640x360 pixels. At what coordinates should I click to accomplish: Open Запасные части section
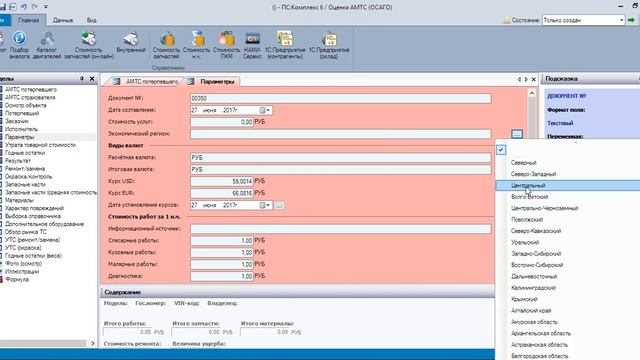25,184
